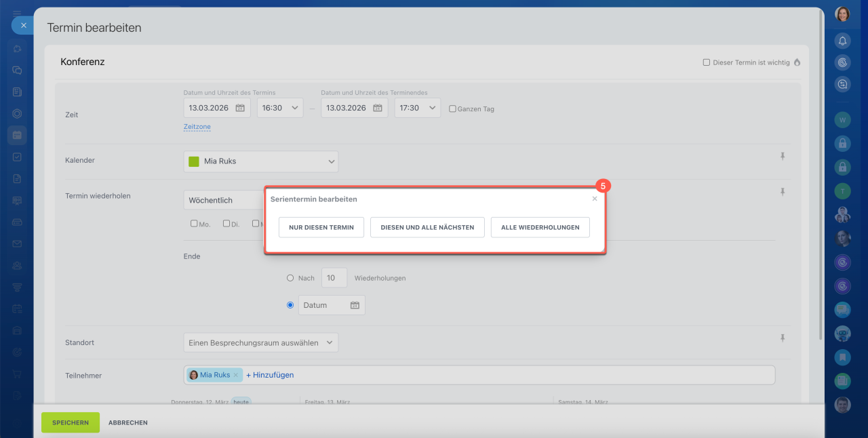Image resolution: width=868 pixels, height=438 pixels.
Task: Choose Alle Wiederholungen option
Action: (x=540, y=227)
